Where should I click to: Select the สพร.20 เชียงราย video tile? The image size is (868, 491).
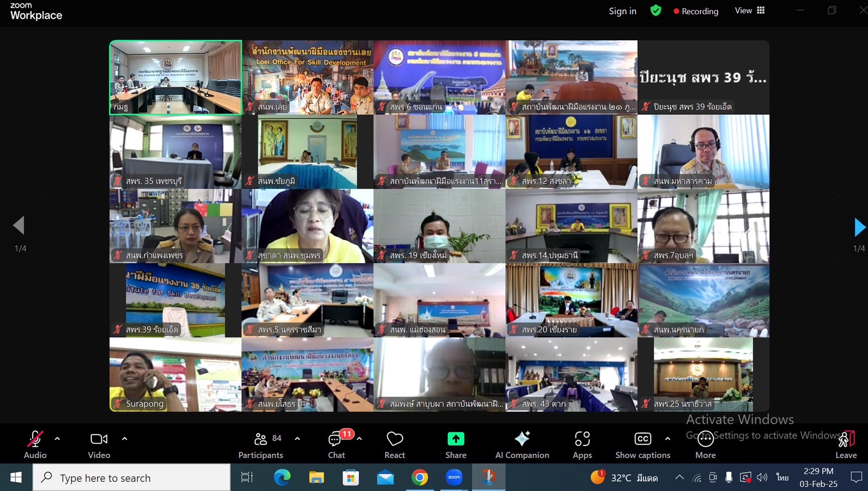[571, 300]
